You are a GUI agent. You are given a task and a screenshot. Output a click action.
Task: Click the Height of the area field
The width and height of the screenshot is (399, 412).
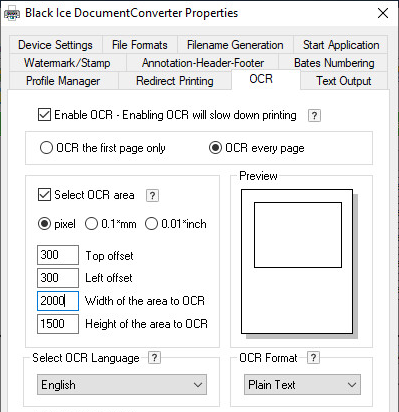coord(58,324)
